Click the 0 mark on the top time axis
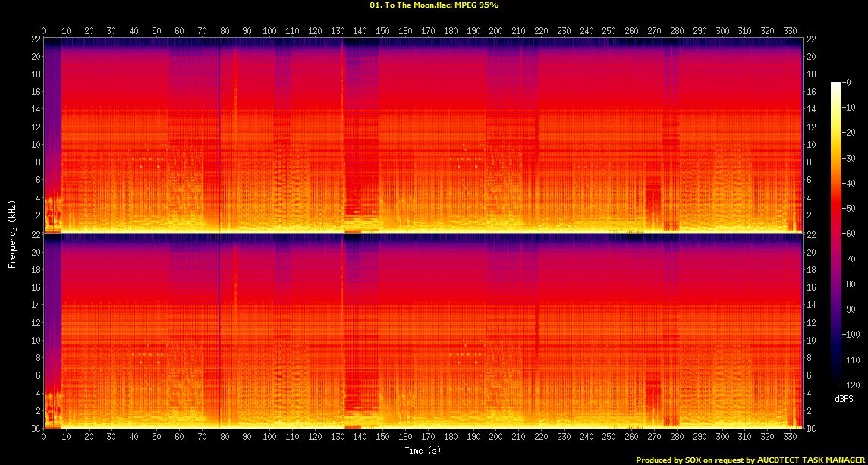The width and height of the screenshot is (868, 465). (x=43, y=31)
